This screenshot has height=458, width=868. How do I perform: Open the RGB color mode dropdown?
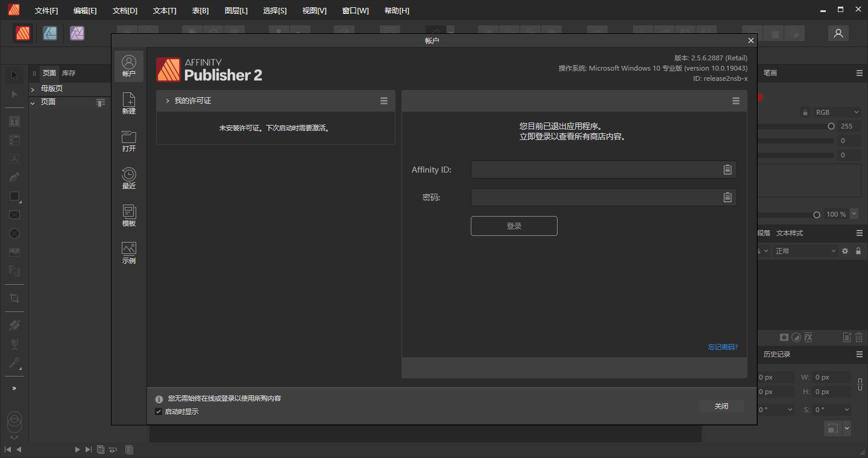coord(837,112)
